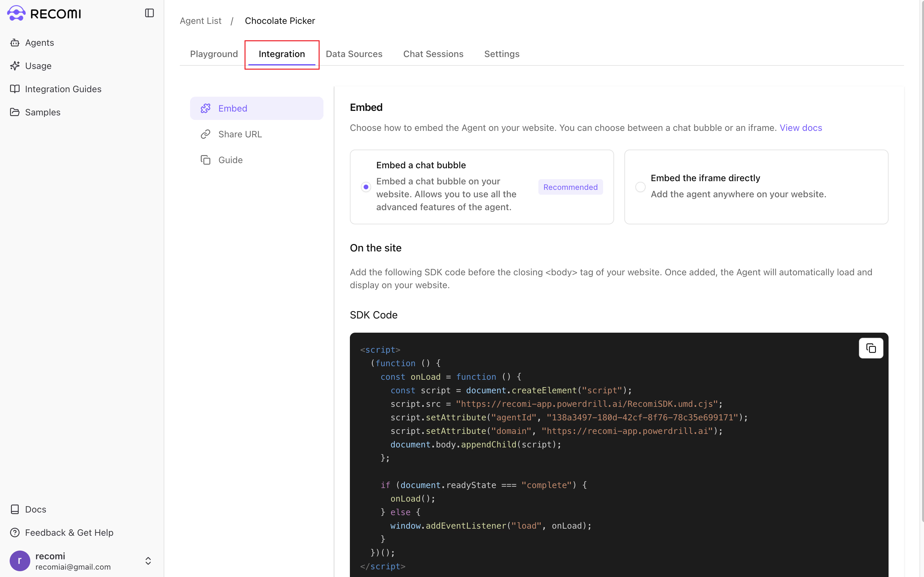
Task: Click the SDK Code heading
Action: (x=374, y=315)
